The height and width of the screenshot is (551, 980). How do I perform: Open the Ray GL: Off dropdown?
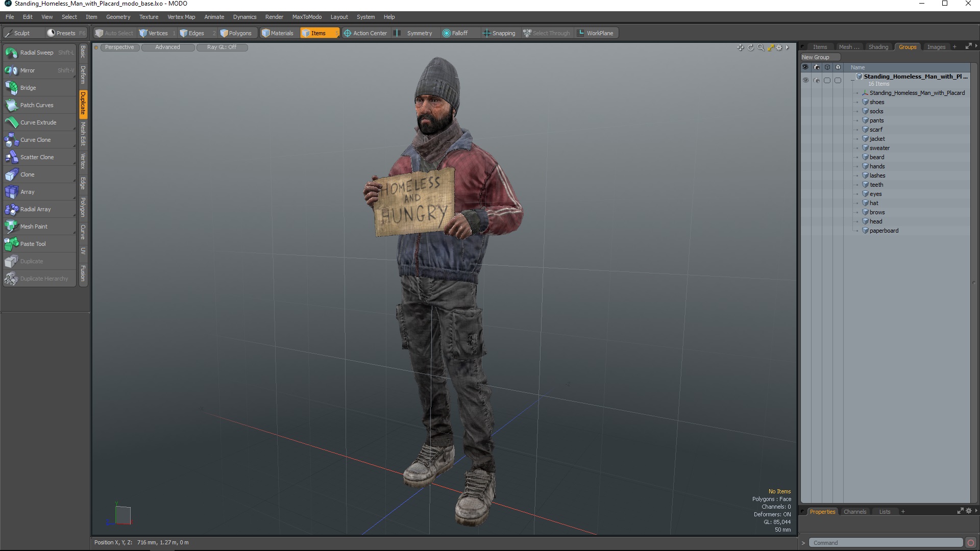[x=222, y=47]
